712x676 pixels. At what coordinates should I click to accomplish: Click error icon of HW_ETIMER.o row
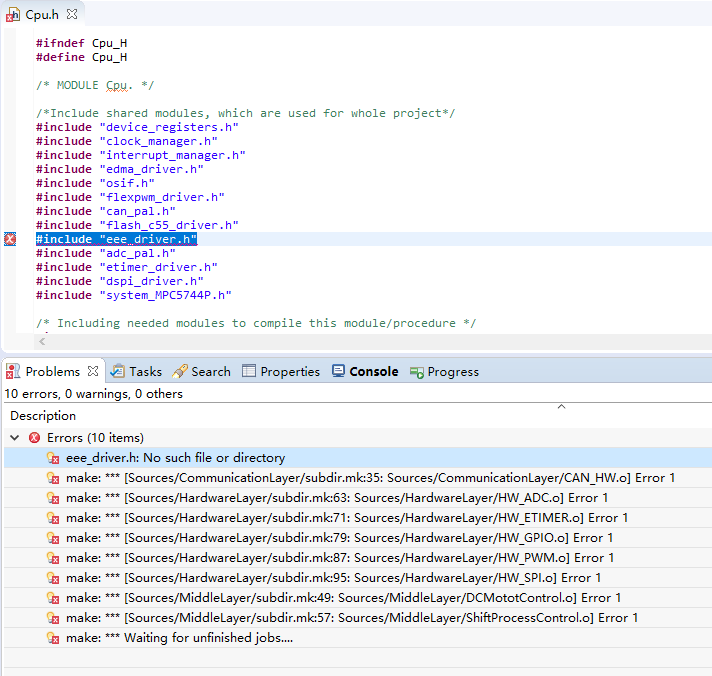click(x=53, y=518)
